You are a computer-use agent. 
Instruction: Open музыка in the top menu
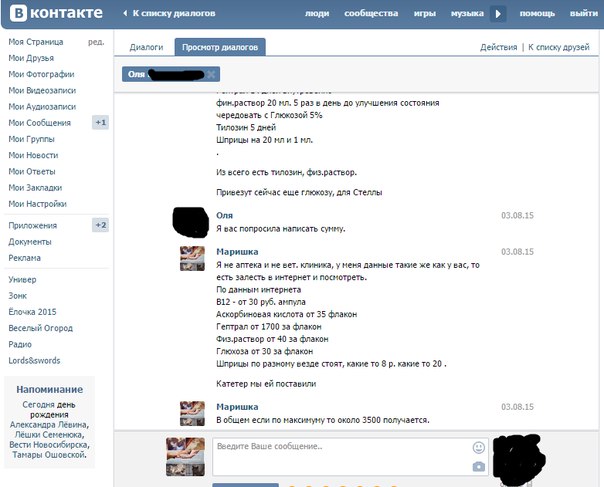point(467,14)
